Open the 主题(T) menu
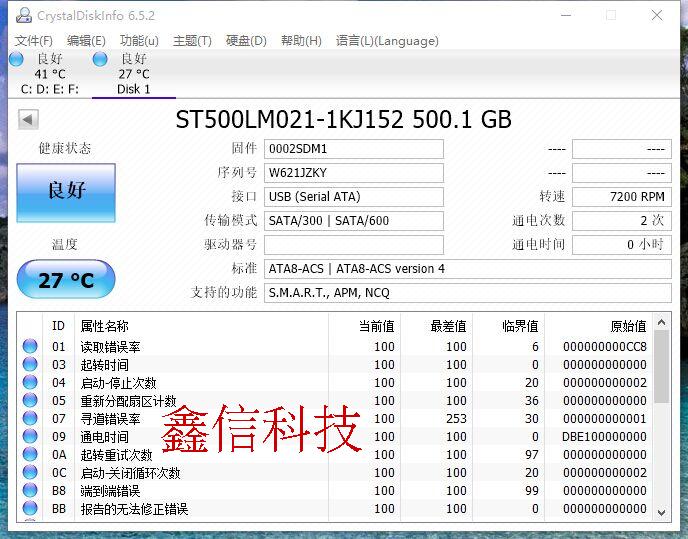688x539 pixels. [x=192, y=41]
